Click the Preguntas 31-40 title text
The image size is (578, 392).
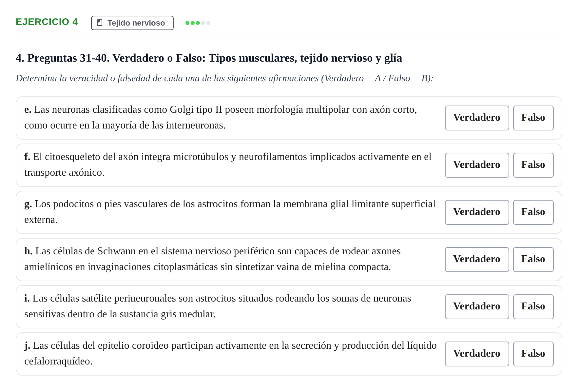(209, 58)
